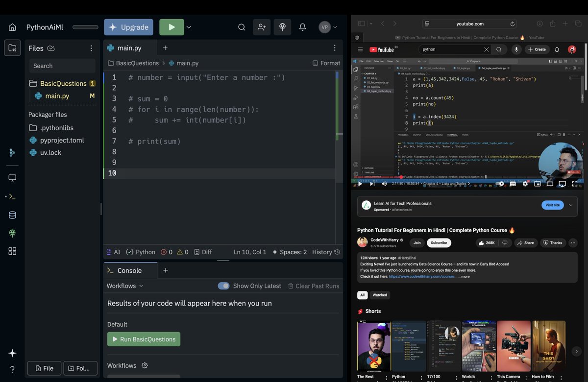Switch to the main.py editor tab
Screen dimensions: 588x382
130,48
